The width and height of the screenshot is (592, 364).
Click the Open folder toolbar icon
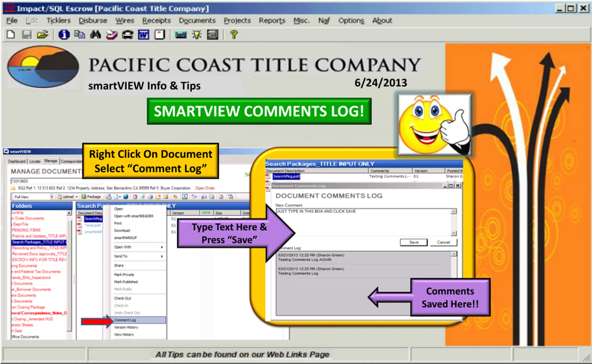[43, 35]
